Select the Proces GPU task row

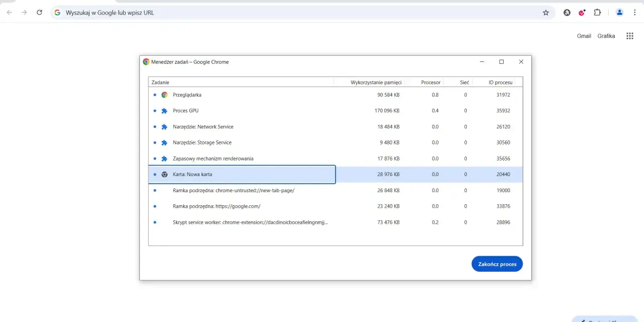(336, 111)
